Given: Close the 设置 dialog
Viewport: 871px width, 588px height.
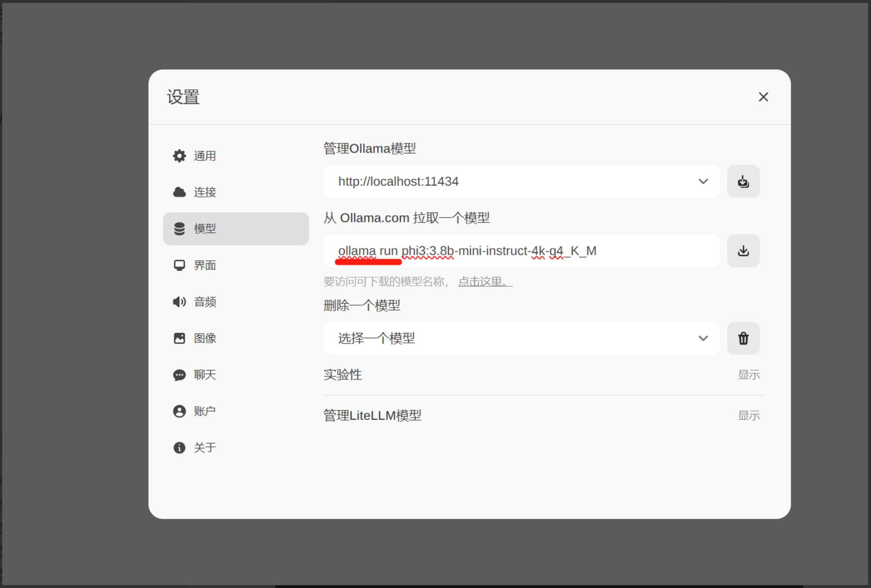Looking at the screenshot, I should (x=763, y=97).
